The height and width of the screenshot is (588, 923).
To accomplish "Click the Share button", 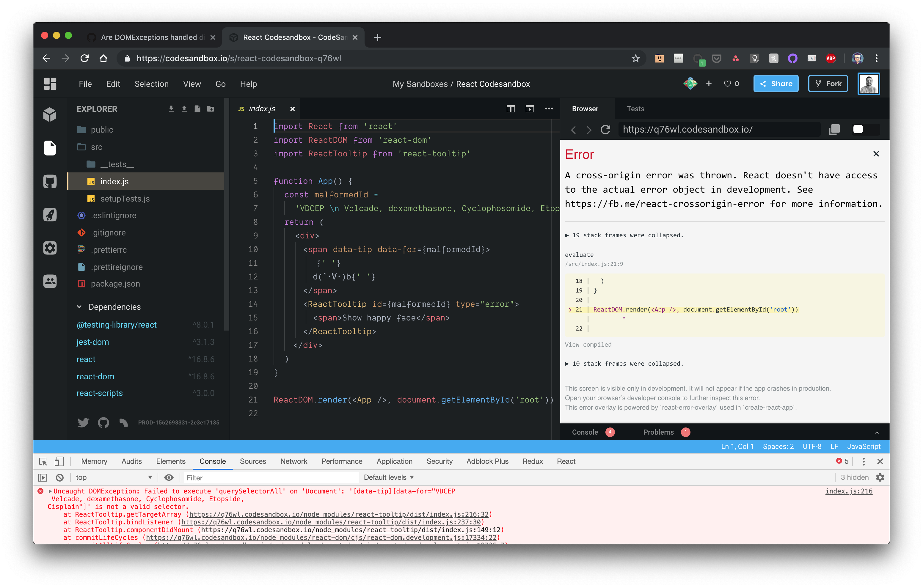I will click(776, 84).
